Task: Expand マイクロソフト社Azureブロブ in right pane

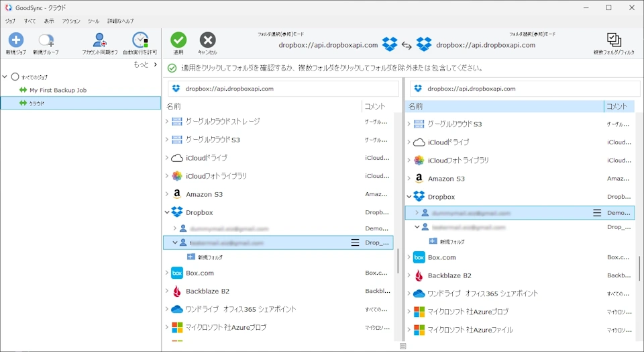Action: click(409, 312)
